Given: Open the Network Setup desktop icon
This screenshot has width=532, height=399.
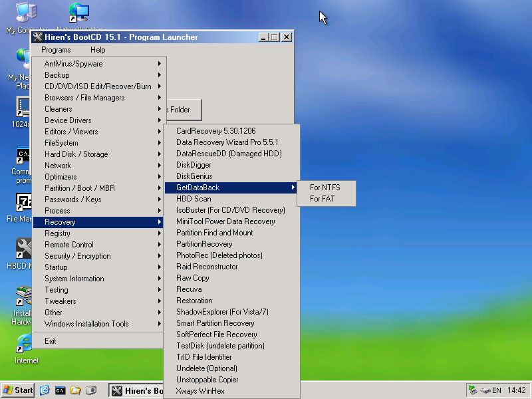Looking at the screenshot, I should tap(79, 13).
